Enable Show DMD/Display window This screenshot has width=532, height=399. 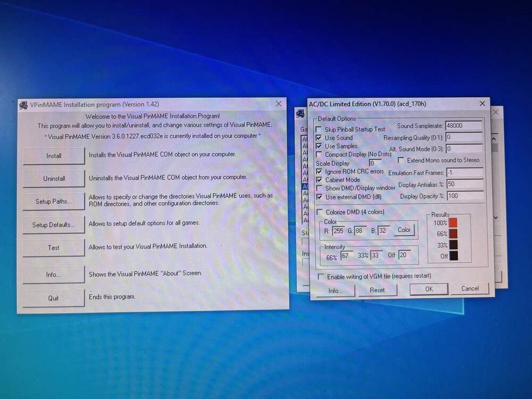[319, 188]
